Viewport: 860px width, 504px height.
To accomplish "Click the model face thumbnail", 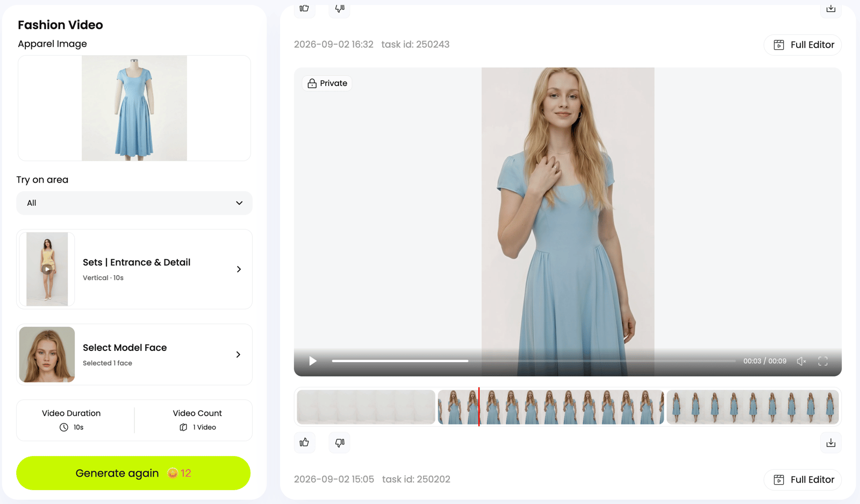I will click(47, 355).
